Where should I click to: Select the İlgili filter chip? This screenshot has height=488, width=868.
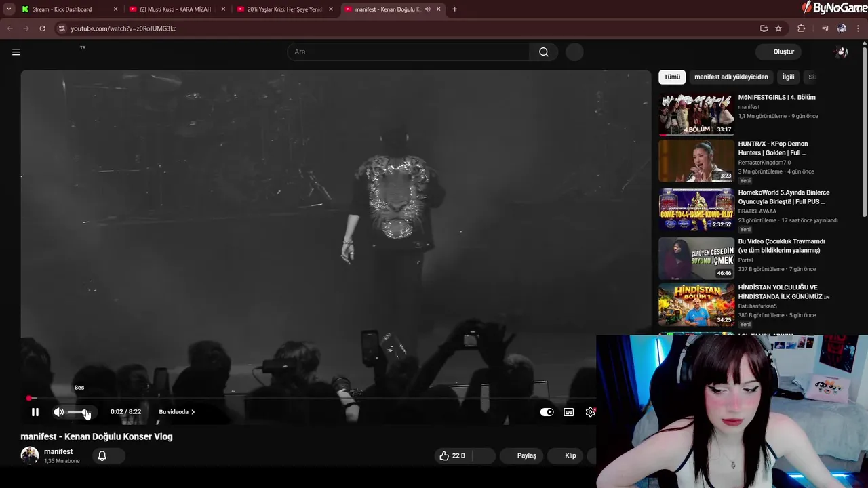click(788, 77)
